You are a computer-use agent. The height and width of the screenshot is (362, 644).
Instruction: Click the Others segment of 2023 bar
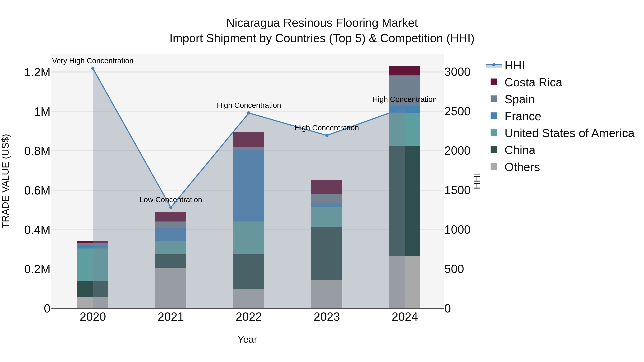pos(327,294)
